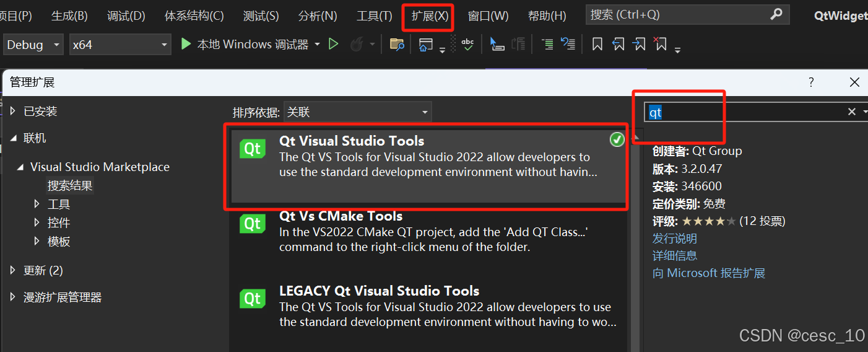Open the Debug configuration dropdown
This screenshot has width=868, height=352.
point(34,45)
